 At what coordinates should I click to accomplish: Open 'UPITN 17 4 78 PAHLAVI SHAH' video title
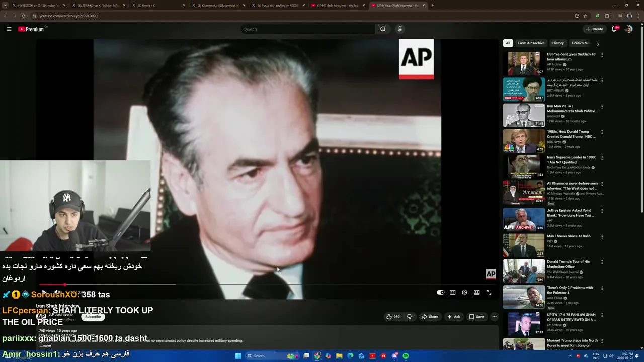tap(572, 317)
